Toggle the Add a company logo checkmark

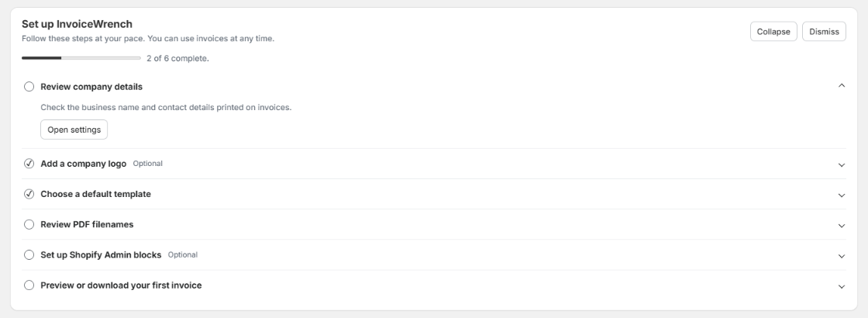coord(29,164)
